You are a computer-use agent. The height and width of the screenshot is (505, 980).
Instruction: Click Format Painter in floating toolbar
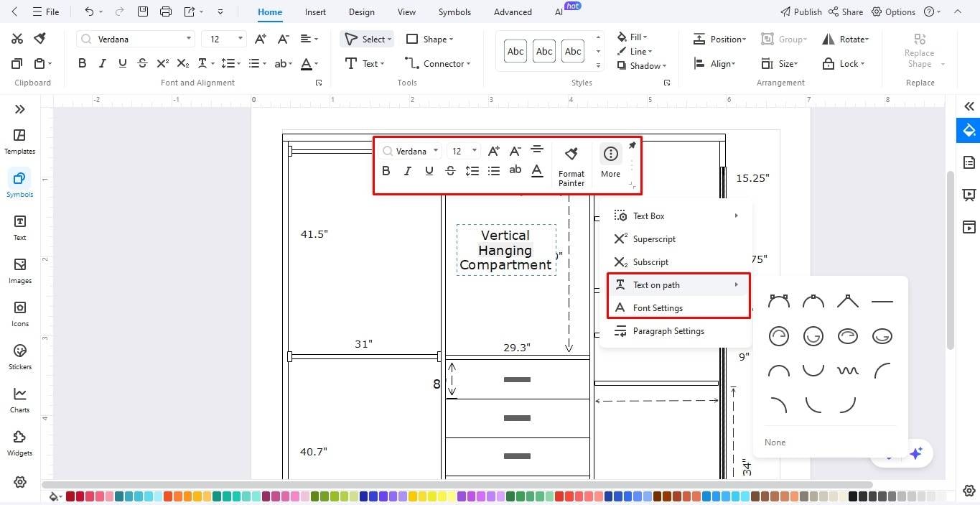pyautogui.click(x=571, y=167)
